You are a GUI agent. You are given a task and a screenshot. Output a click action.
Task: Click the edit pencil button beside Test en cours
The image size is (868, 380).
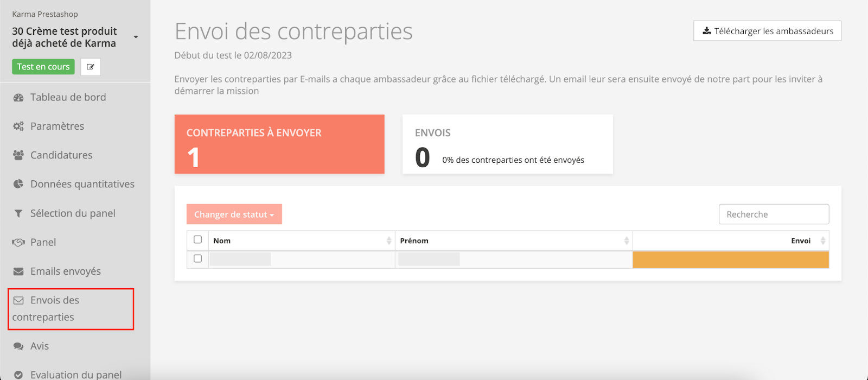coord(91,67)
